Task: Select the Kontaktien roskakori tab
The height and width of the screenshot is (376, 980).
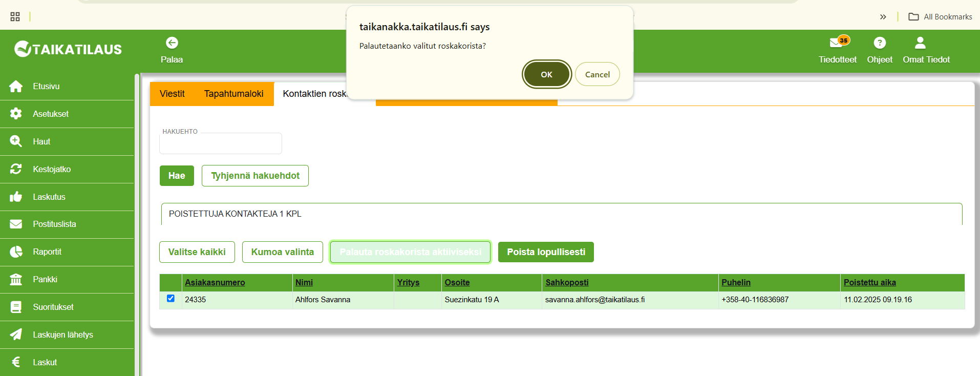Action: coord(314,94)
